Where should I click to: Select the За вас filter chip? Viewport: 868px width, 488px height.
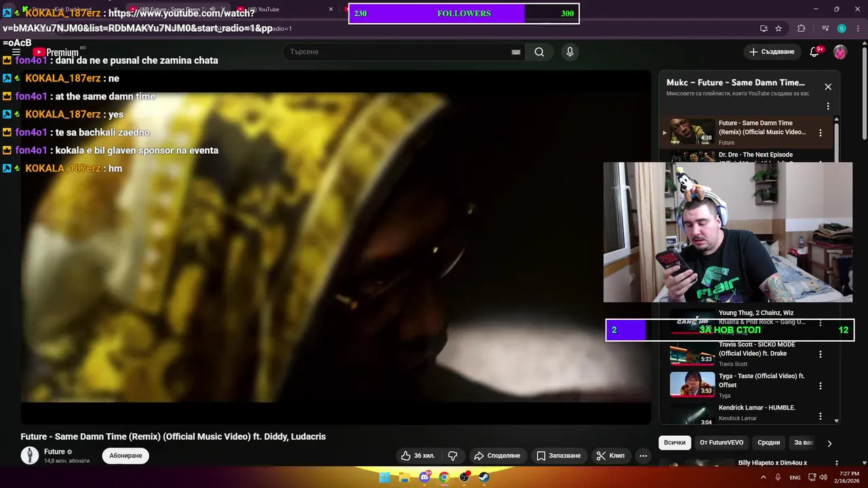(x=804, y=443)
